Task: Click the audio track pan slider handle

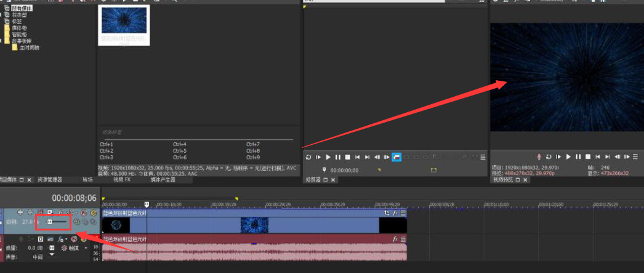Action: 52,255
